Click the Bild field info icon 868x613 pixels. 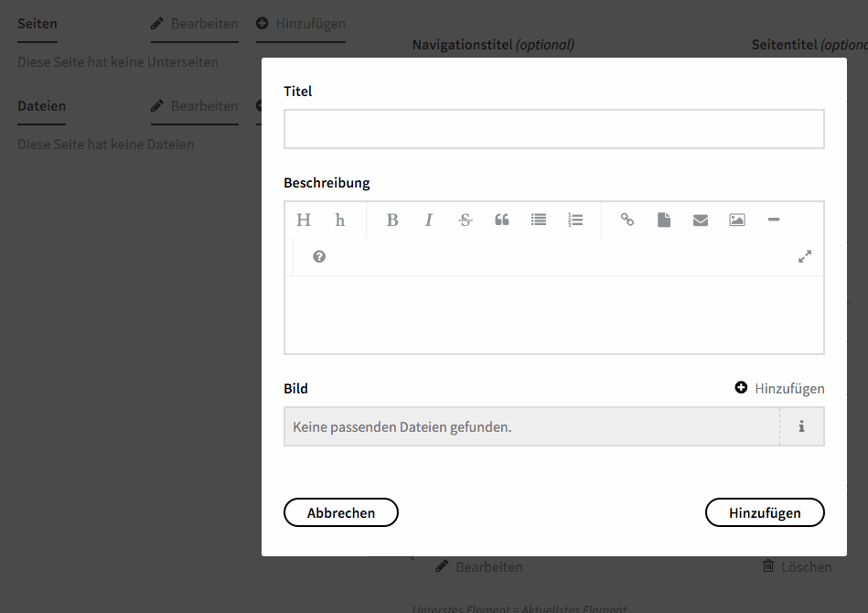[802, 426]
